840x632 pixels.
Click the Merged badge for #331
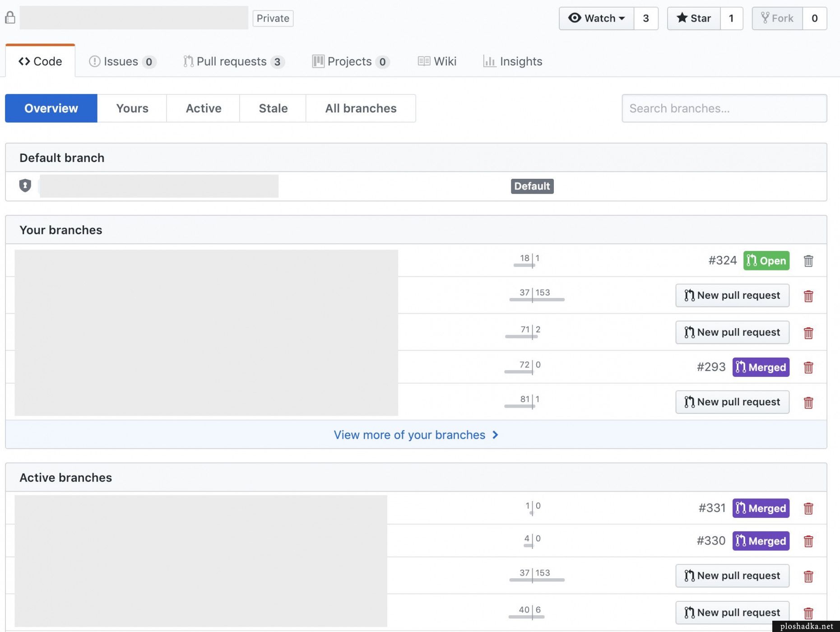(761, 508)
